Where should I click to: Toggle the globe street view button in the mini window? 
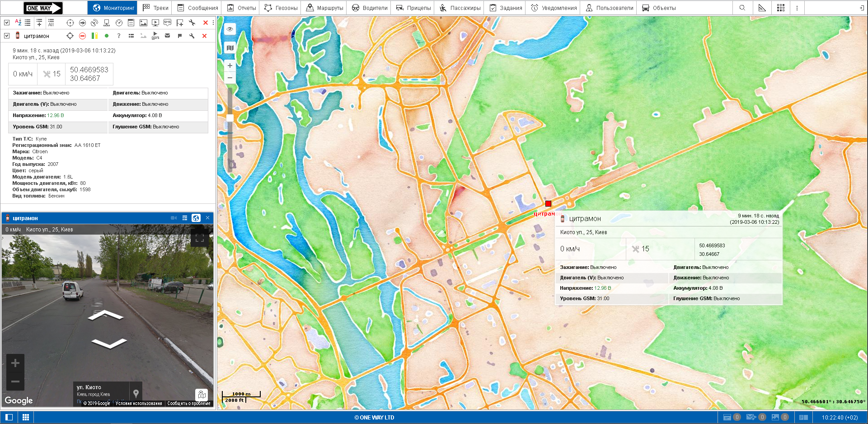point(196,218)
